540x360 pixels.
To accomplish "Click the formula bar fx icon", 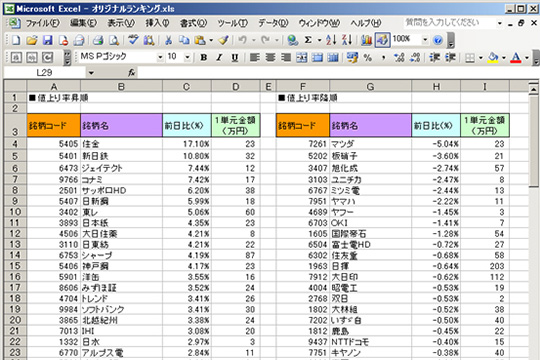I will point(132,73).
